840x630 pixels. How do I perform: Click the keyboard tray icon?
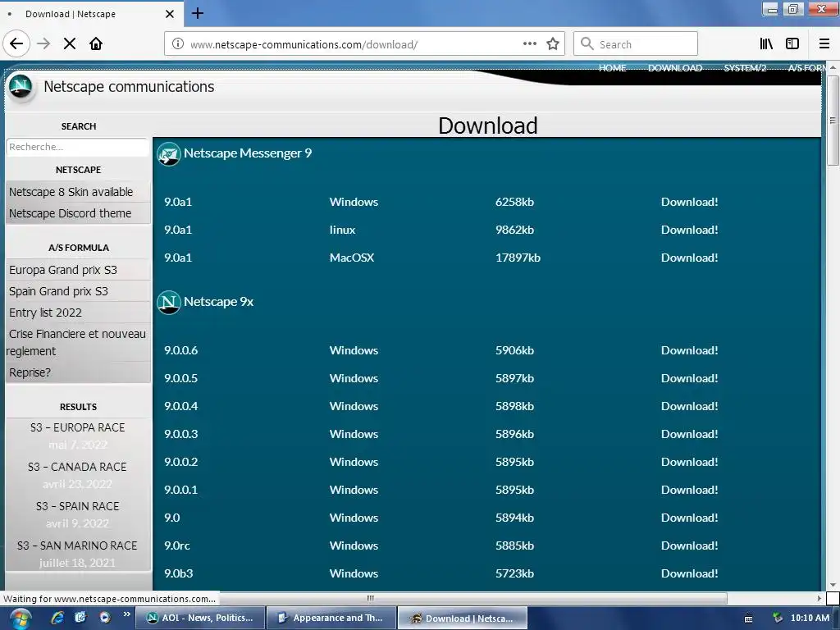[x=748, y=619]
